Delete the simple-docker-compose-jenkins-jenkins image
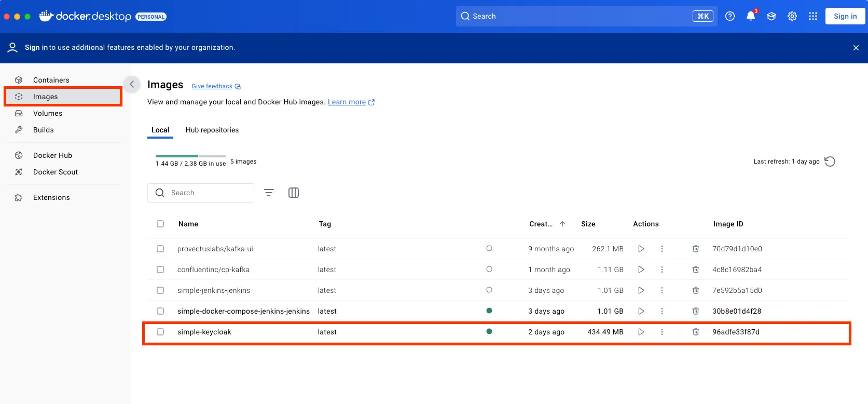Image resolution: width=868 pixels, height=404 pixels. [696, 311]
